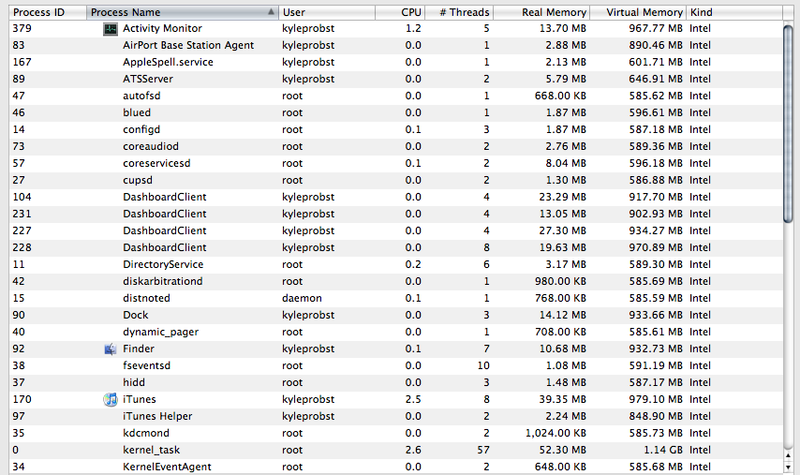This screenshot has height=475, width=800.
Task: Click iTunes' 39.35 MB real memory value
Action: point(563,399)
